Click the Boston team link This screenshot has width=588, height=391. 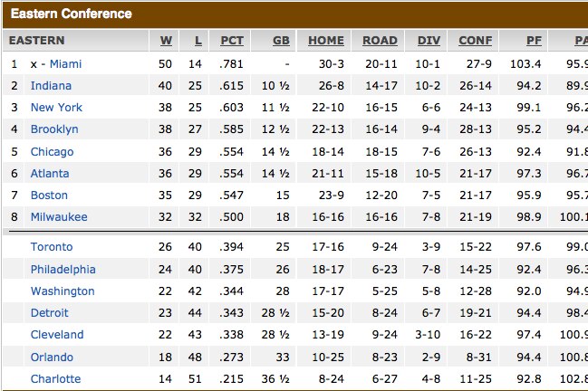pos(49,195)
